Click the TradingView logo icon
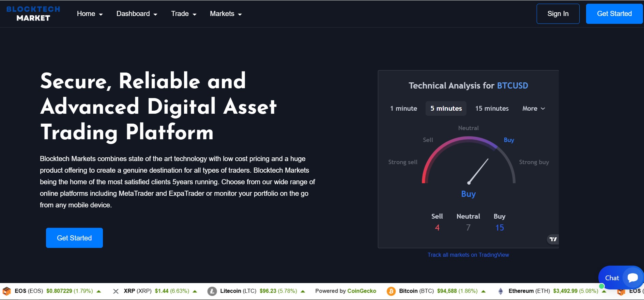 point(553,239)
